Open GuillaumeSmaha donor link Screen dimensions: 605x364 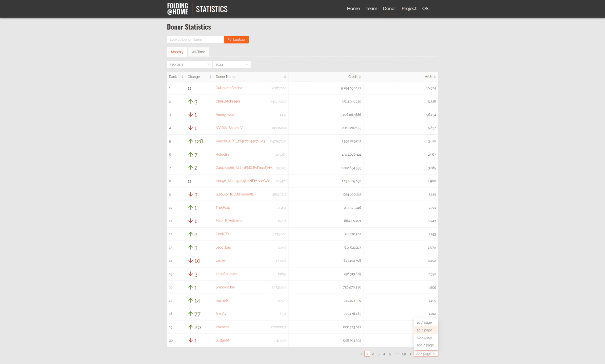pos(229,88)
